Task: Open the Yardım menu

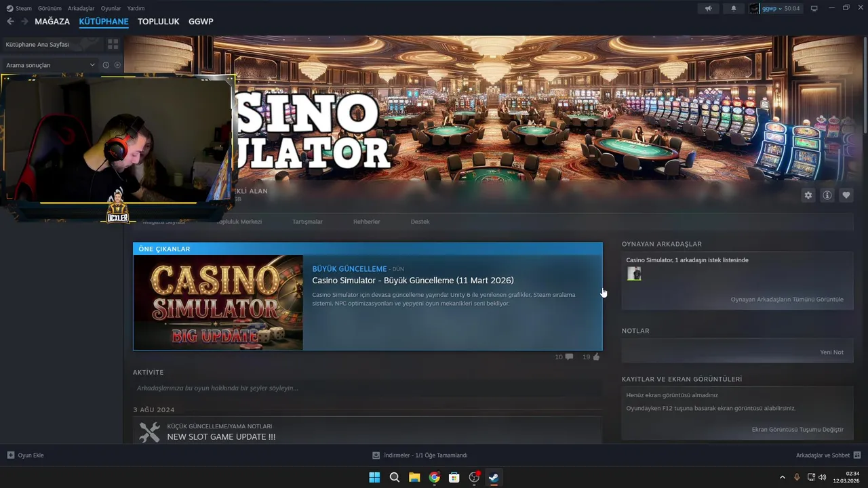Action: coord(136,8)
